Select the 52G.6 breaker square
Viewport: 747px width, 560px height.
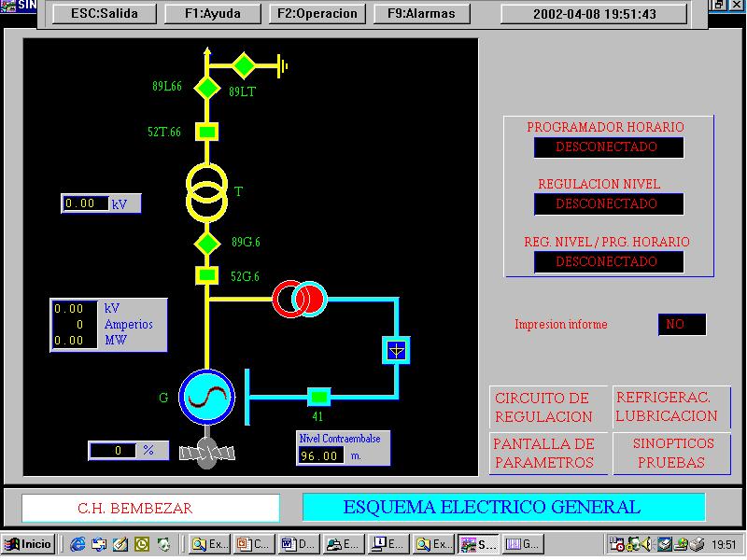[x=207, y=275]
